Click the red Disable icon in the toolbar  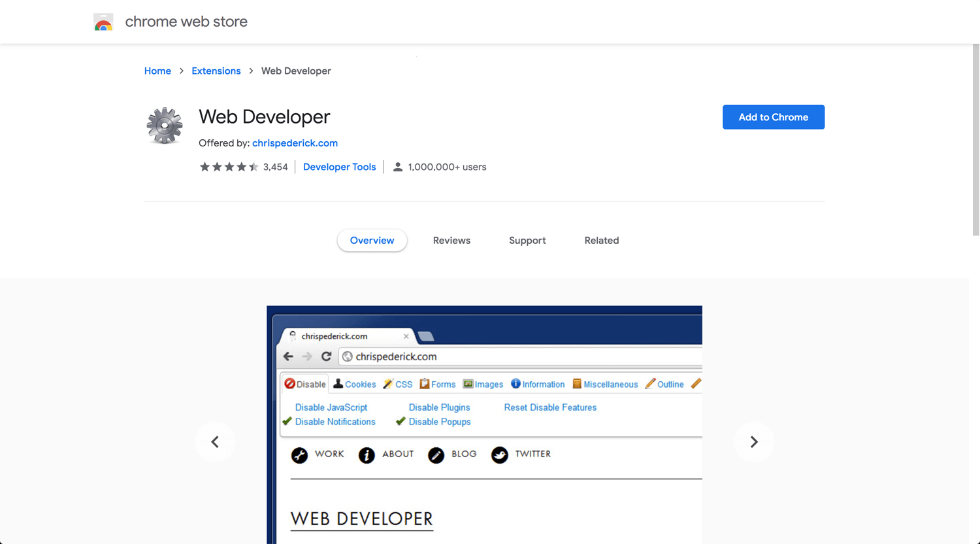289,384
